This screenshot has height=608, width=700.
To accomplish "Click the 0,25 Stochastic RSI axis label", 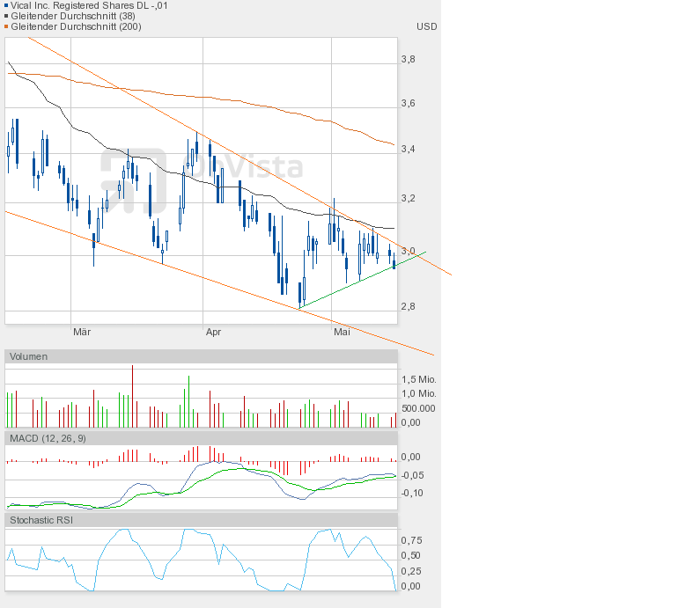I will point(411,571).
